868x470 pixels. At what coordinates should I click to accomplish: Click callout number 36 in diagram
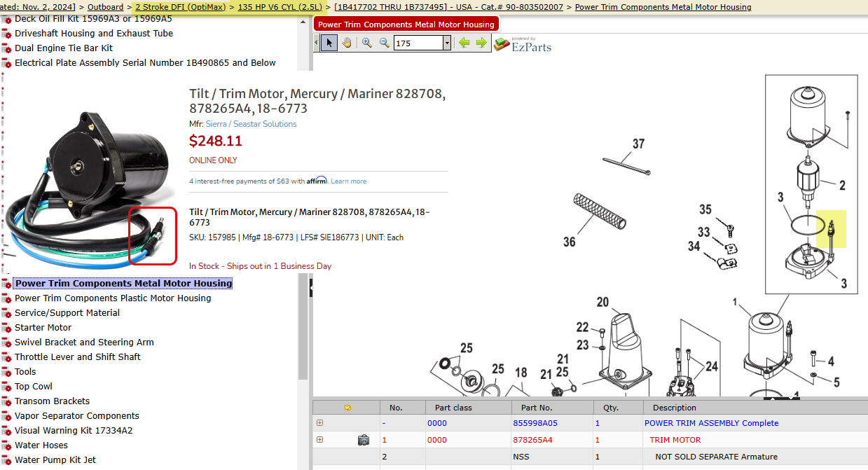point(570,242)
